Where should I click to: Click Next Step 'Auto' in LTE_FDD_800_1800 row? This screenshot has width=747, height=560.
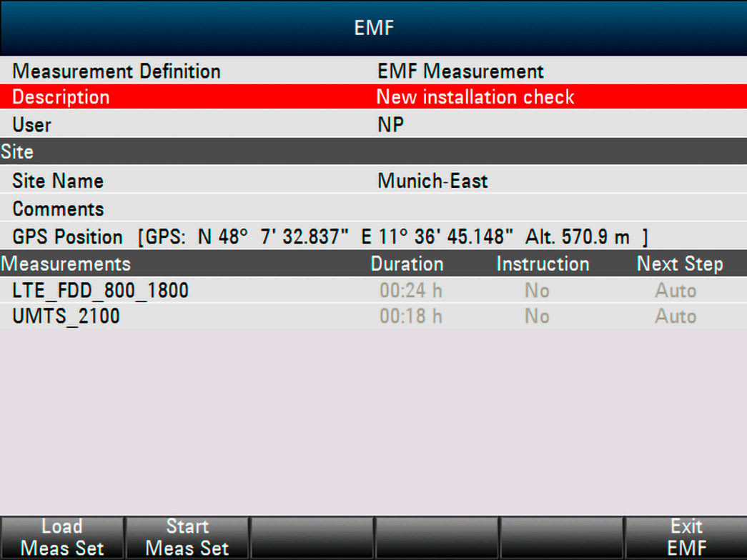(x=676, y=291)
